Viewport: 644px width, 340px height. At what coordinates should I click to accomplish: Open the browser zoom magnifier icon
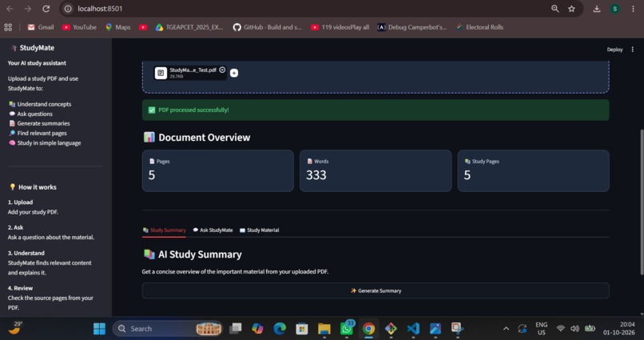[555, 9]
